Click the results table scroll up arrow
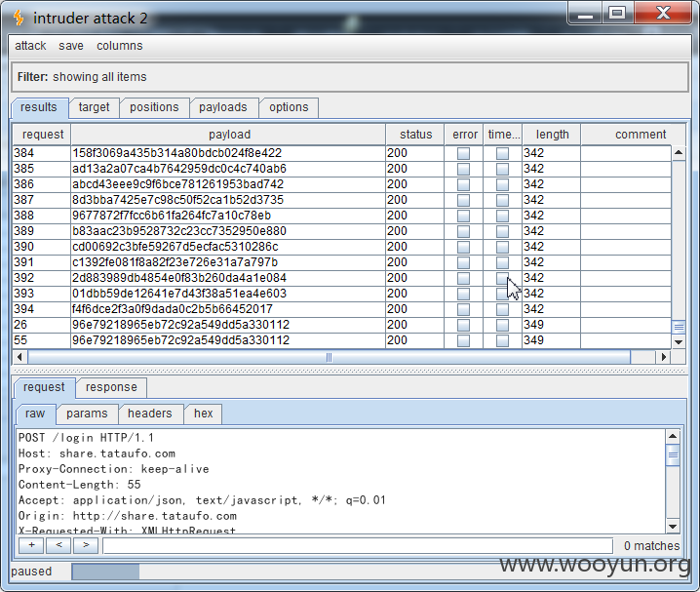Viewport: 700px width, 592px height. (x=679, y=153)
